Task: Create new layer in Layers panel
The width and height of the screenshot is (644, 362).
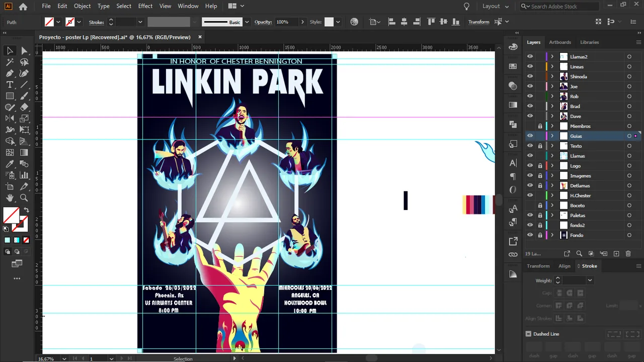Action: [616, 254]
